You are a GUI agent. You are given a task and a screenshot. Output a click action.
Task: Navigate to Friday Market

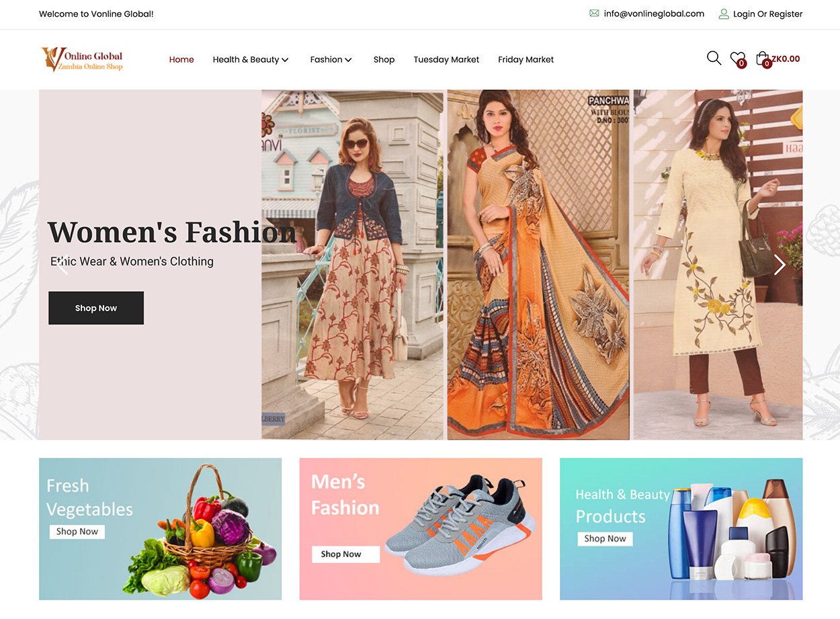(x=526, y=60)
